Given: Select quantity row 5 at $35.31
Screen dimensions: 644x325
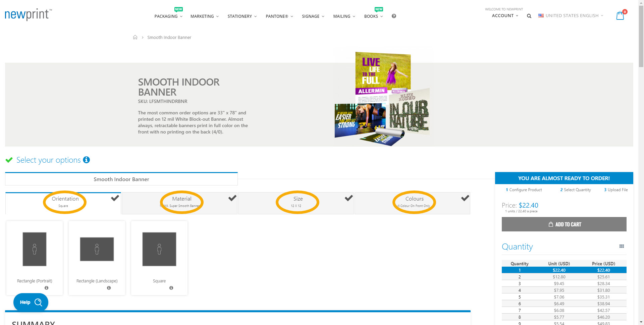Looking at the screenshot, I should coord(564,297).
